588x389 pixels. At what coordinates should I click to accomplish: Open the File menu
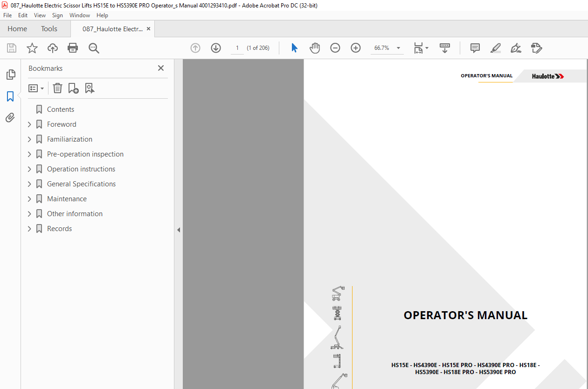point(7,15)
